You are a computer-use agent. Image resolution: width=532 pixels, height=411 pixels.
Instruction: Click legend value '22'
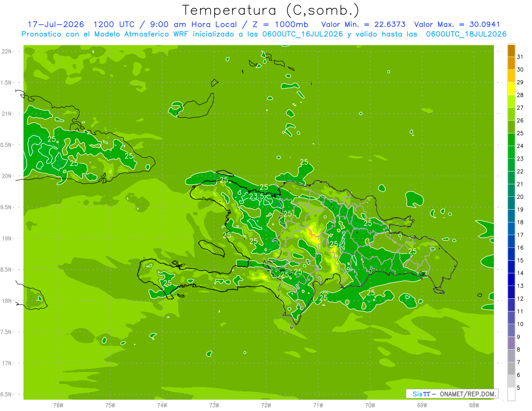[520, 171]
